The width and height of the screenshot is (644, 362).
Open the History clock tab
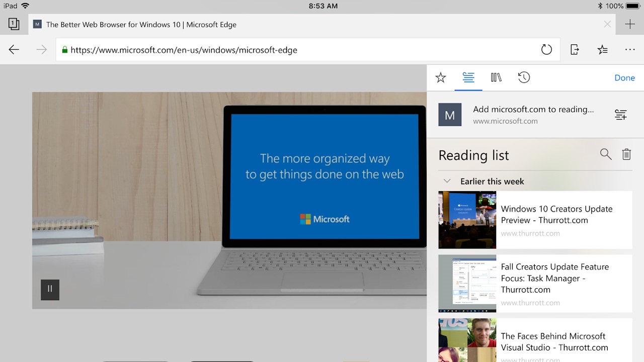click(524, 77)
